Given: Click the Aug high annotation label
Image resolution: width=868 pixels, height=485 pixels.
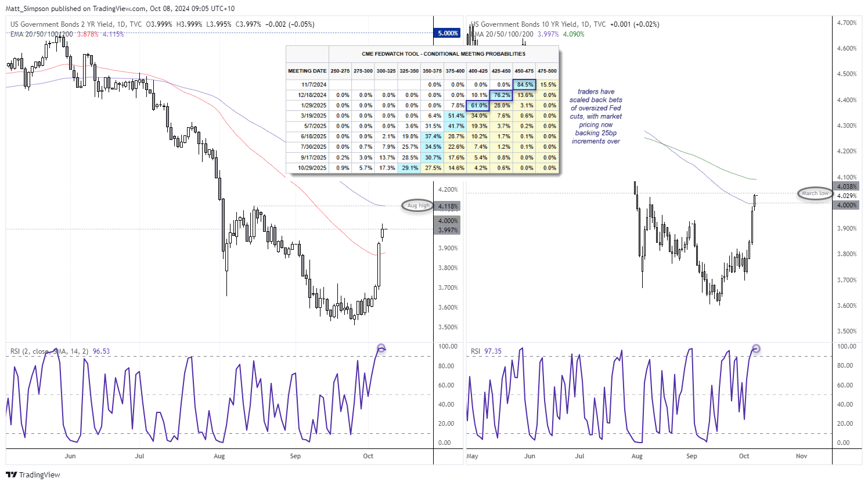Looking at the screenshot, I should [418, 206].
